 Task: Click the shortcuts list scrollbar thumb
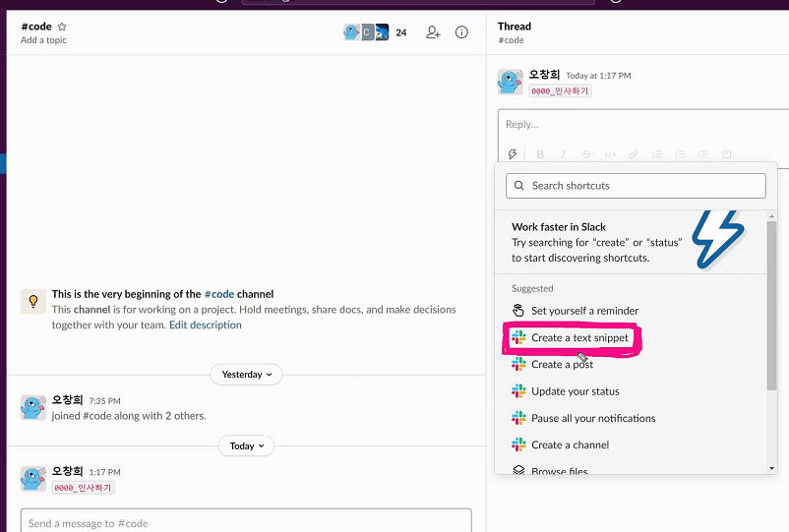(771, 305)
